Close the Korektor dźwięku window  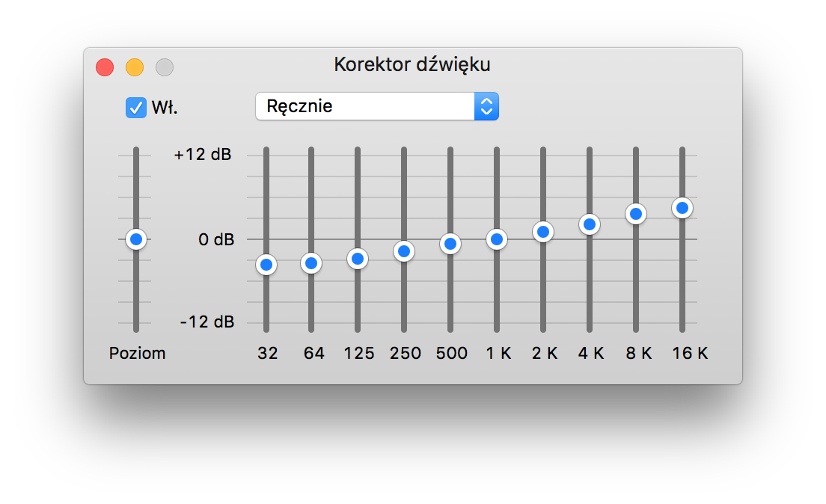tap(105, 67)
